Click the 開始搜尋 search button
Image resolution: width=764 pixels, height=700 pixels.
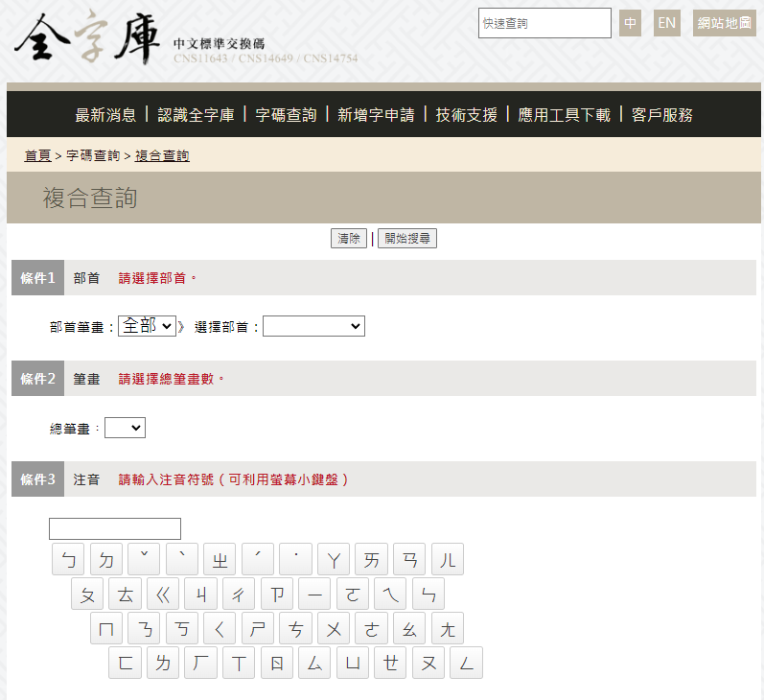[407, 239]
